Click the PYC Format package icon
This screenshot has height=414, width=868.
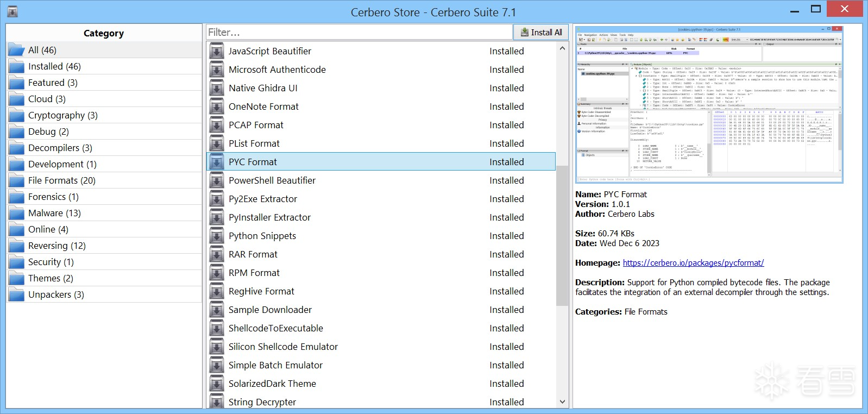tap(217, 162)
